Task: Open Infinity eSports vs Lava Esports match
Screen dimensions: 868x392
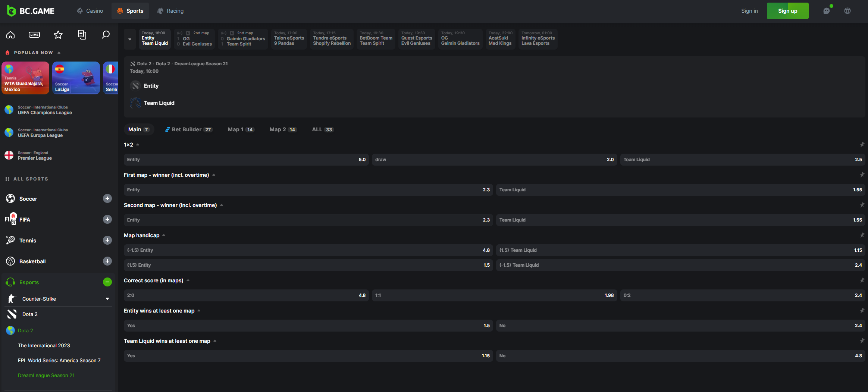Action: [x=538, y=39]
